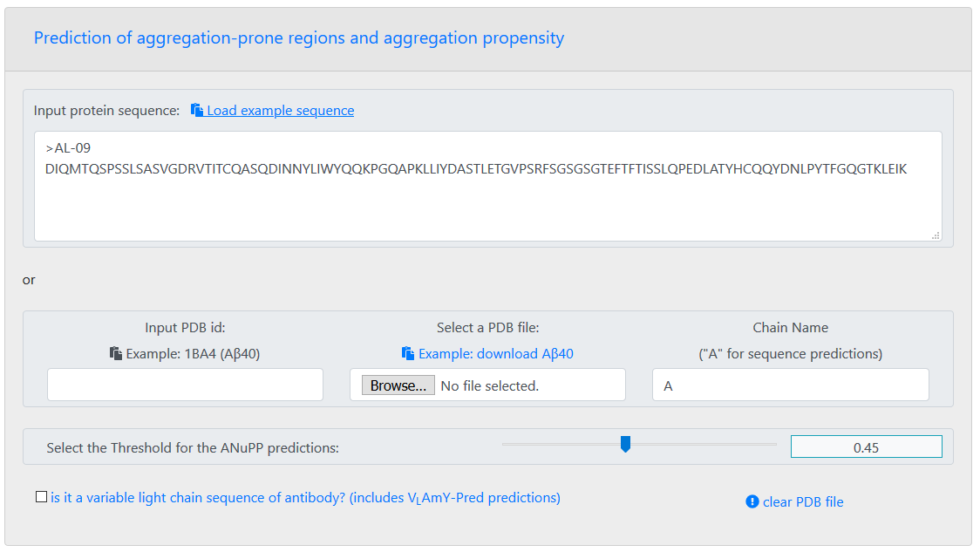Follow the Example: download Aβ40 link
The height and width of the screenshot is (552, 980).
[x=495, y=354]
